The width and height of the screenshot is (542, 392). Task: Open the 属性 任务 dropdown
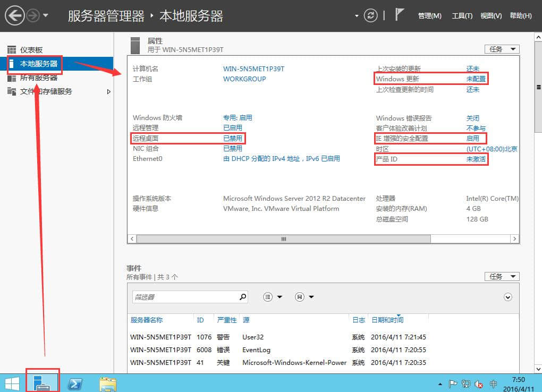point(502,49)
